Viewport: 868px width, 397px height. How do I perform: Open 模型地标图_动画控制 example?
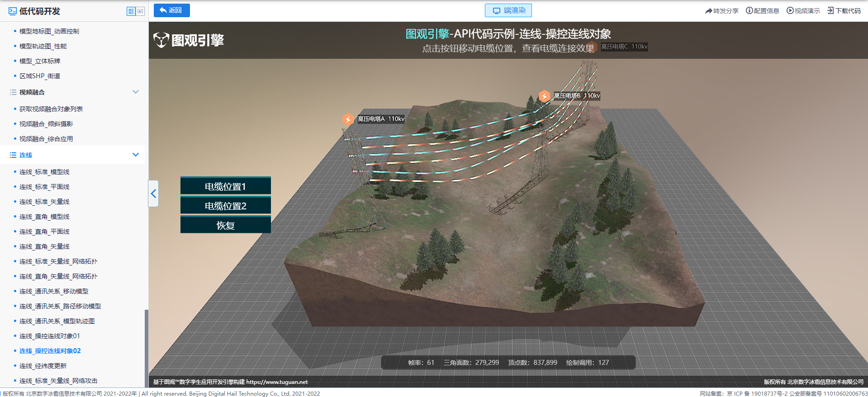(49, 31)
